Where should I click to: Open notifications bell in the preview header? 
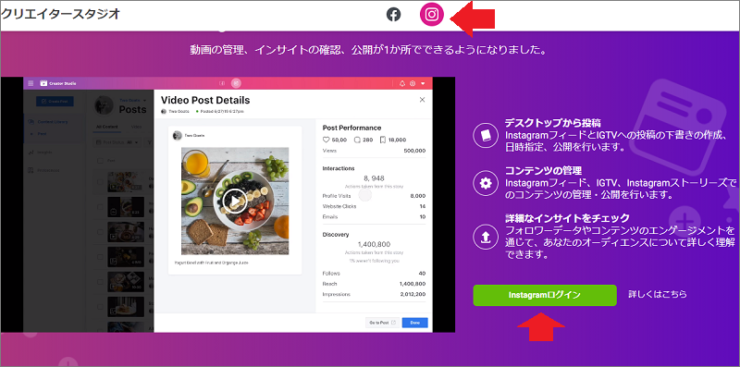click(402, 83)
